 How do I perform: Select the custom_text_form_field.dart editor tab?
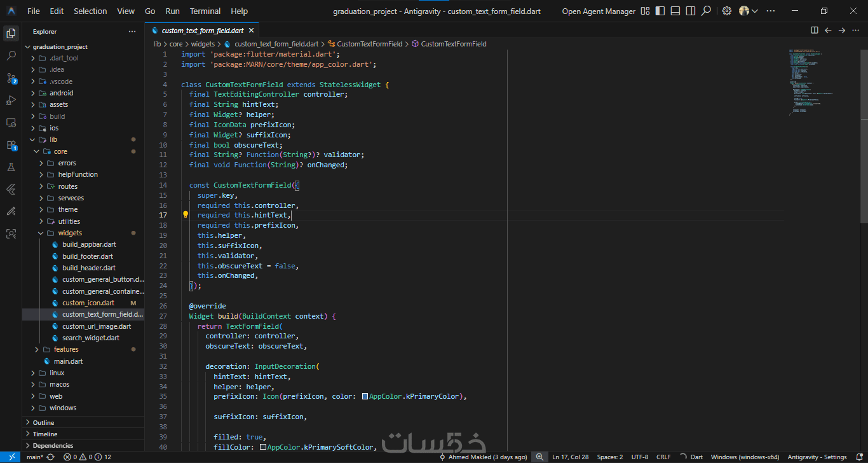[x=202, y=30]
